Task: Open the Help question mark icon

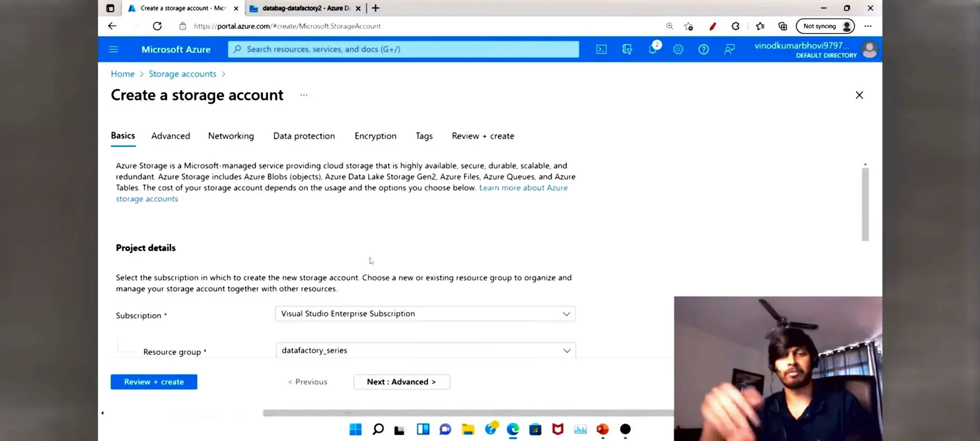Action: tap(703, 49)
